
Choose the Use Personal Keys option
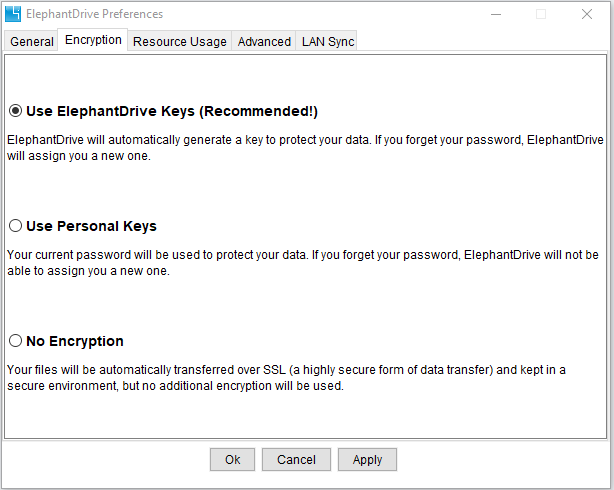click(15, 226)
